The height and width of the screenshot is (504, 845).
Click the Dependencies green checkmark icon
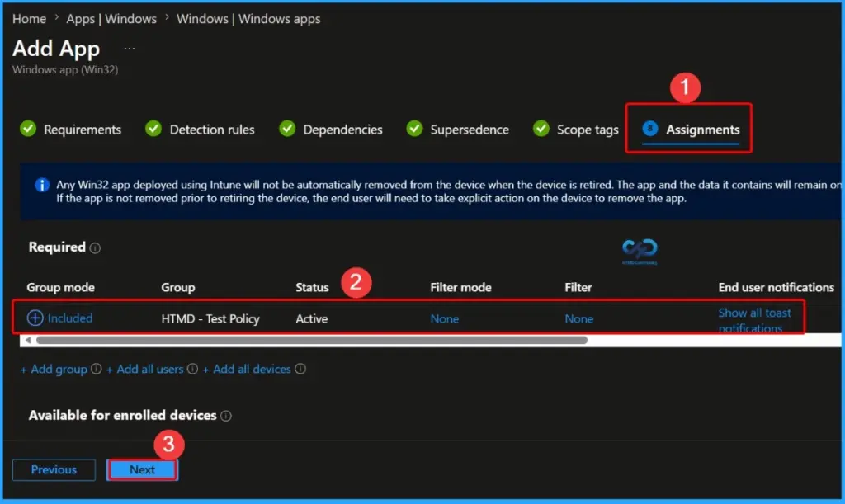point(287,129)
